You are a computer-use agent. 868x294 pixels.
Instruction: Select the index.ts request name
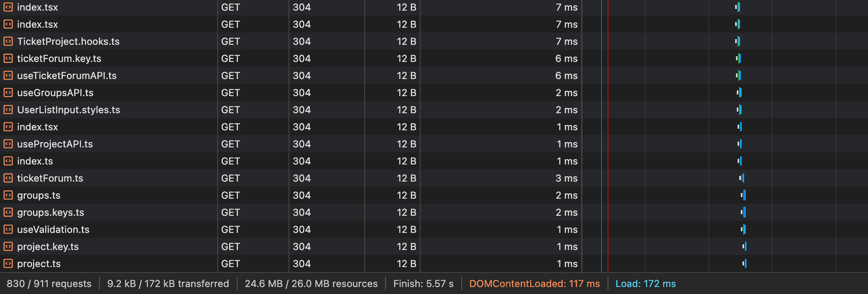35,161
